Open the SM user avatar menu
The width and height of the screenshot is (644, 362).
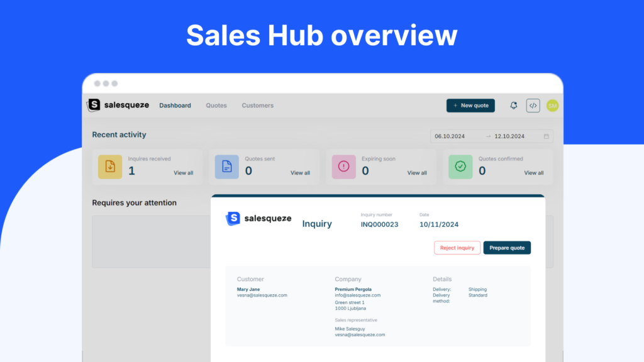pyautogui.click(x=552, y=106)
